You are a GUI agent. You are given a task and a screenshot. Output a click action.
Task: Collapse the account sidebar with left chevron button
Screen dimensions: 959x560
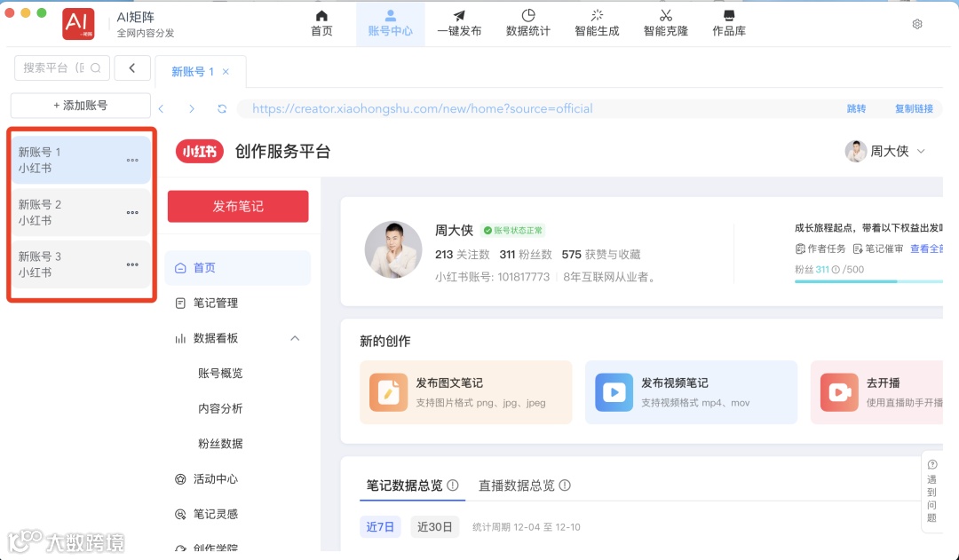pyautogui.click(x=132, y=67)
